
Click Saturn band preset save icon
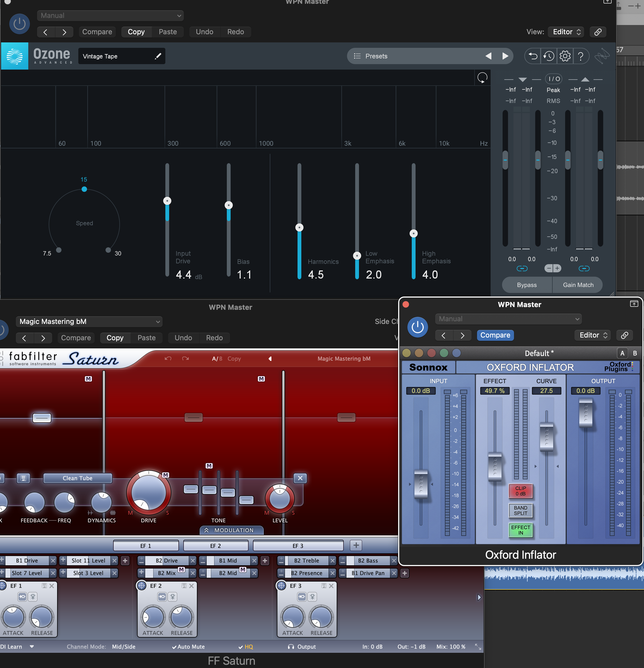click(x=23, y=478)
